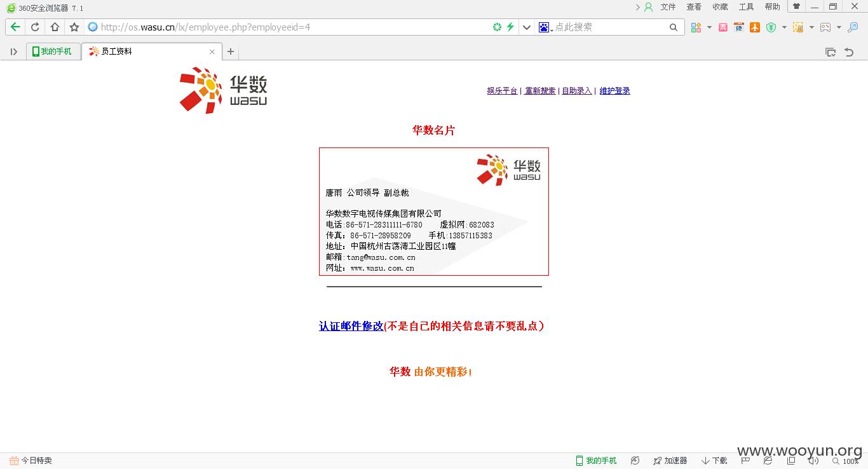Toggle page sound with speaker icon
868x469 pixels.
(x=813, y=461)
